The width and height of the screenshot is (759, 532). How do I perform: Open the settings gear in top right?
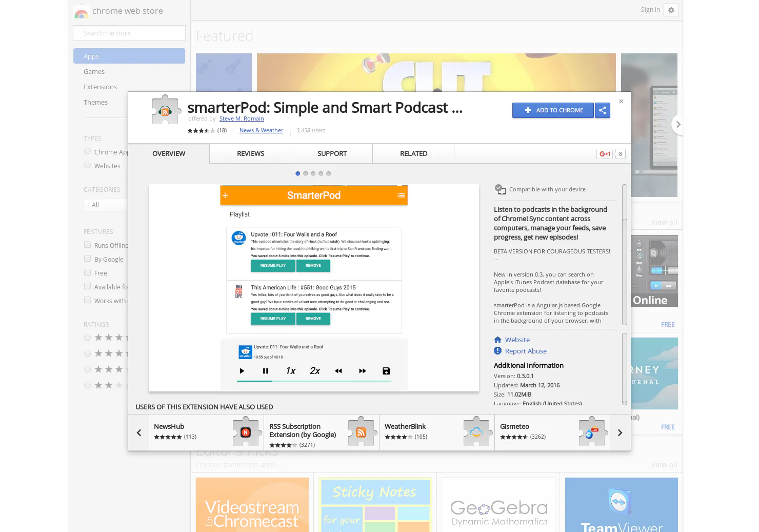click(x=671, y=10)
